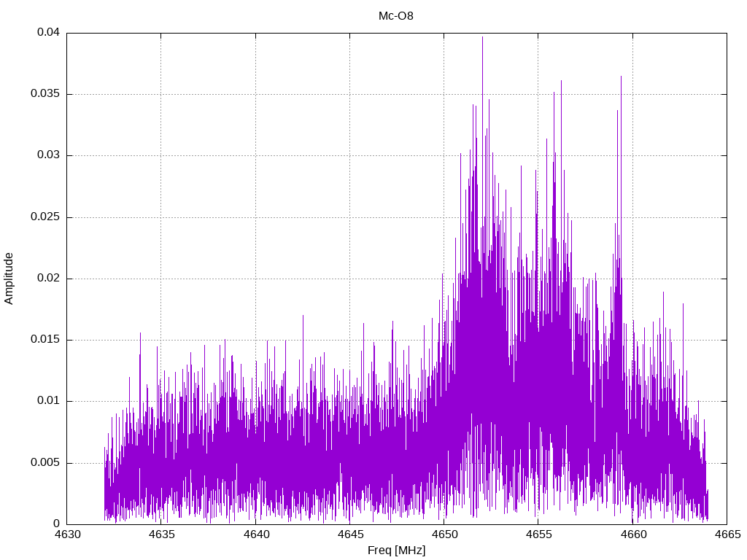The width and height of the screenshot is (747, 560).
Task: Click the 0.01 y-axis tick label
Action: (49, 402)
